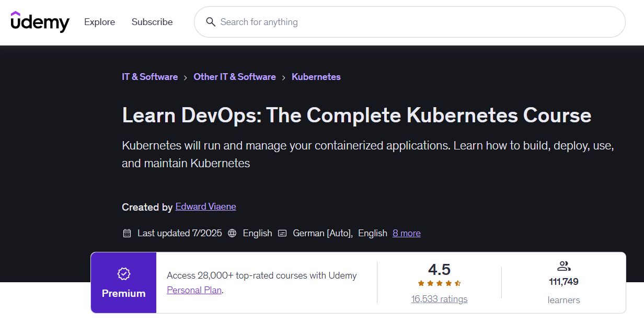The height and width of the screenshot is (323, 644).
Task: Open the Udemy logo home link
Action: pyautogui.click(x=40, y=22)
